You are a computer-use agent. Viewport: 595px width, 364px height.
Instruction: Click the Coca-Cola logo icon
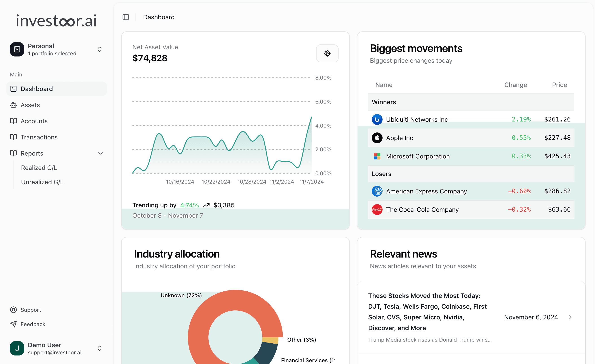click(x=377, y=210)
